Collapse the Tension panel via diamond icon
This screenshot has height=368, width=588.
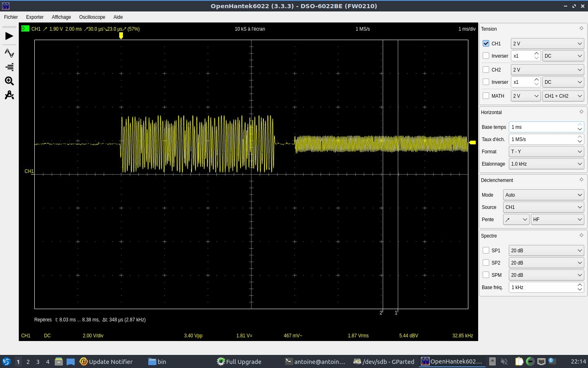coord(581,28)
